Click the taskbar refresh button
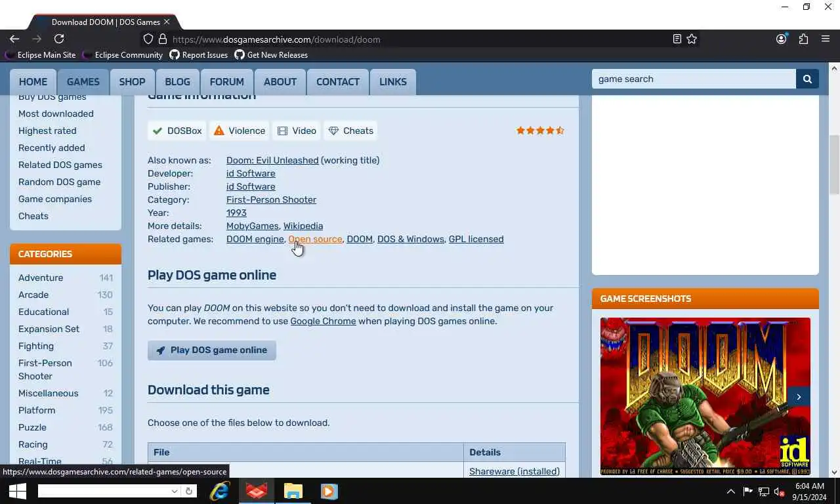The width and height of the screenshot is (840, 504). (188, 491)
